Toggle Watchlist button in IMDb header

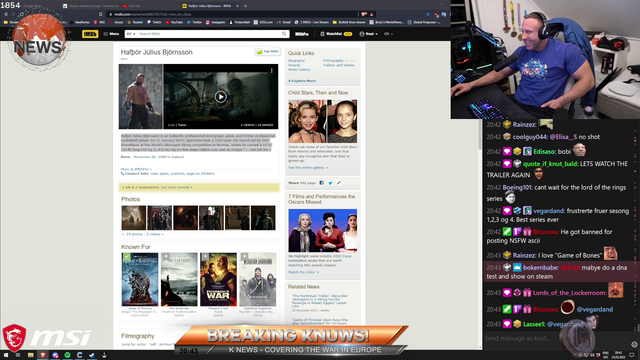[x=336, y=34]
